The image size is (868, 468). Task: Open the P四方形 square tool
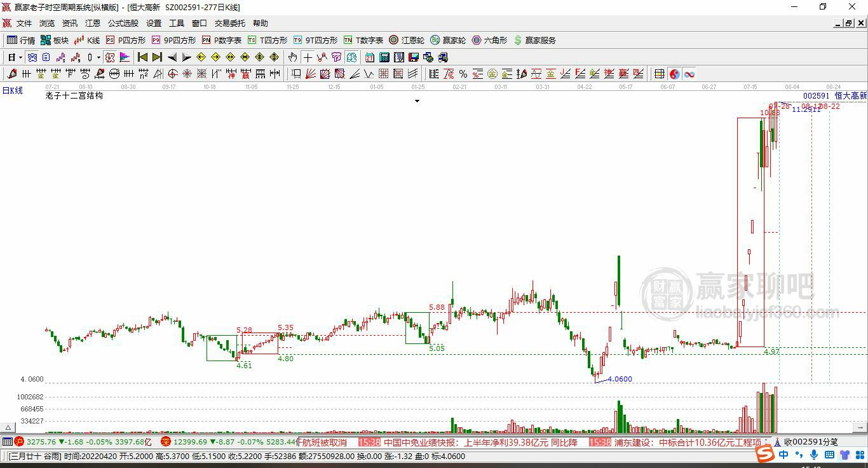[126, 40]
